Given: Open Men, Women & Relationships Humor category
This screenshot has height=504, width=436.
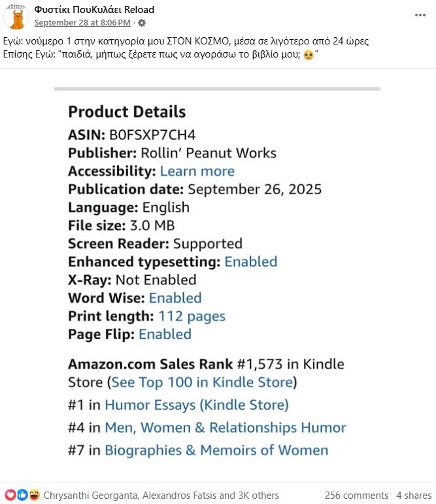Looking at the screenshot, I should tap(226, 428).
